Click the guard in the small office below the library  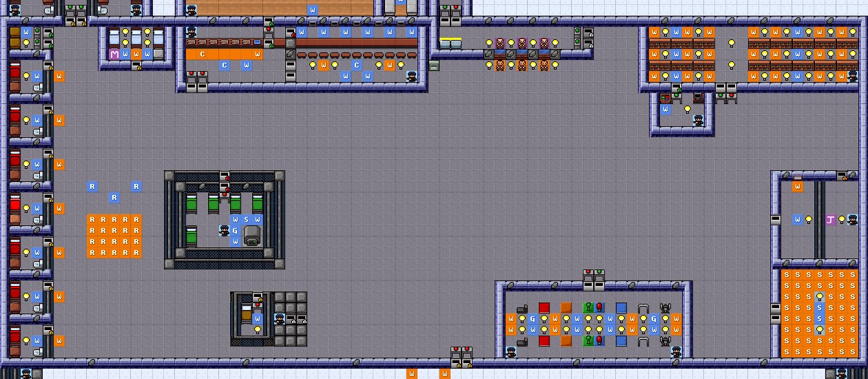[699, 120]
